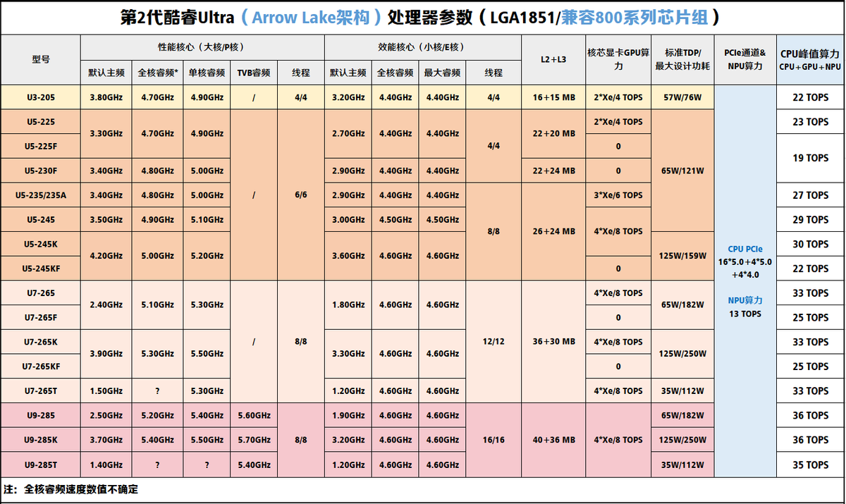This screenshot has height=504, width=846.
Task: Click the 65W/121W power cell
Action: (682, 171)
